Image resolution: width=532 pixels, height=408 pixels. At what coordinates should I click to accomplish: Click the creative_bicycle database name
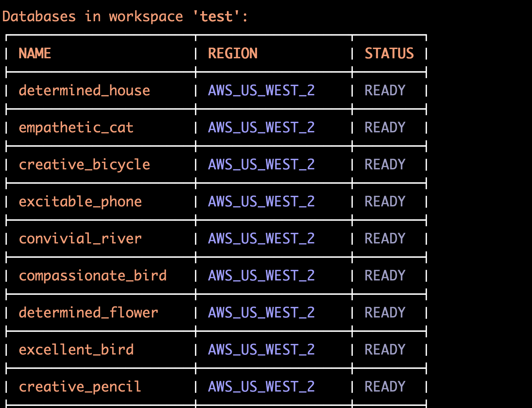(x=84, y=165)
